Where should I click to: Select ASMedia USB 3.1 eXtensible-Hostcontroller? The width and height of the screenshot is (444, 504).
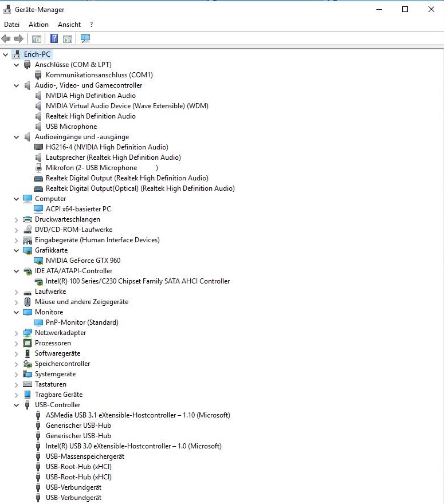(138, 415)
